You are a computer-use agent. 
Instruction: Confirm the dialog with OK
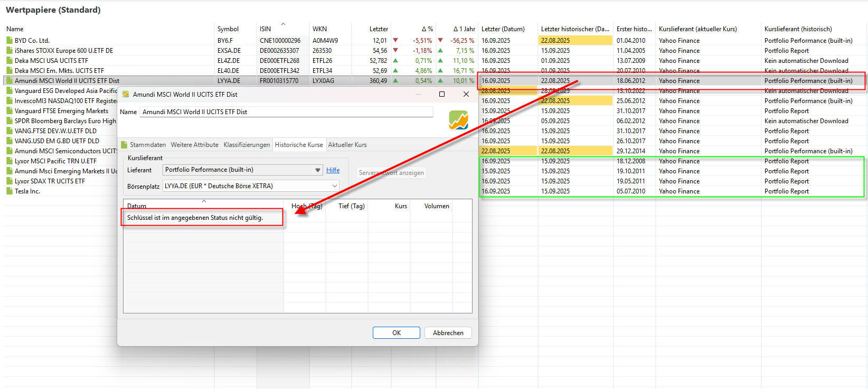[x=397, y=333]
